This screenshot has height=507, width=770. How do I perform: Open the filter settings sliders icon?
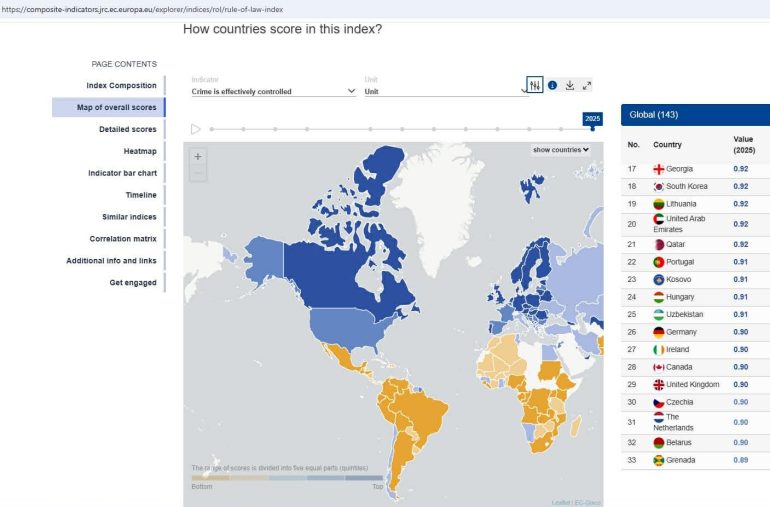[535, 86]
